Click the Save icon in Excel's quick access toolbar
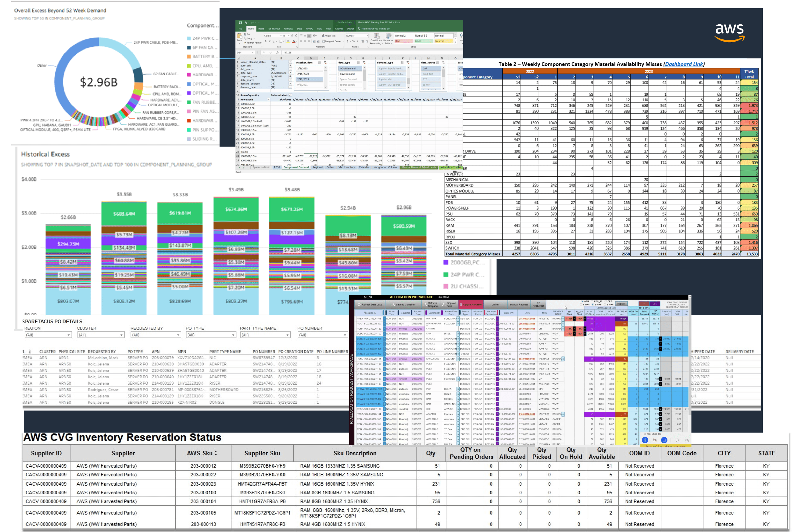The image size is (792, 532). click(x=240, y=22)
